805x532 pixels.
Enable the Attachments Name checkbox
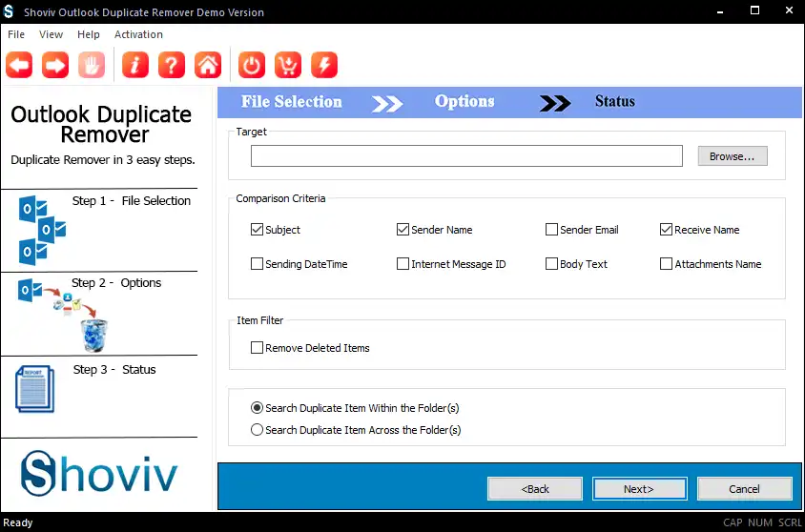pyautogui.click(x=666, y=264)
